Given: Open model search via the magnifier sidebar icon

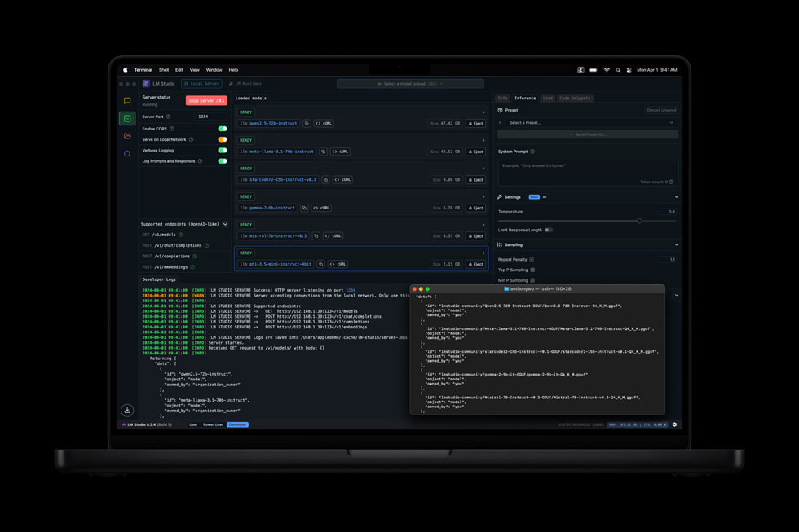Looking at the screenshot, I should (x=126, y=154).
